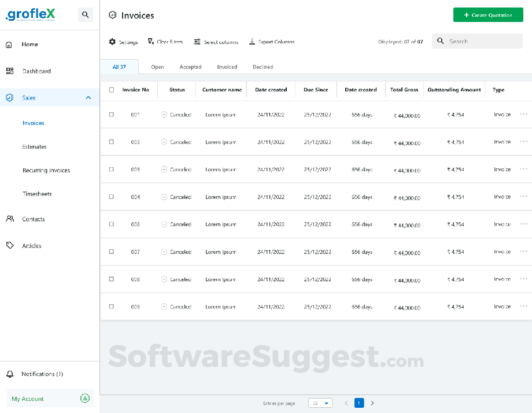Open the Entries per page dropdown
The width and height of the screenshot is (532, 413).
click(321, 403)
